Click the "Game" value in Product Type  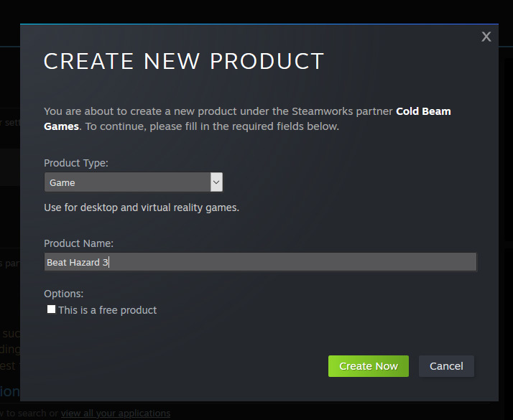pos(63,183)
